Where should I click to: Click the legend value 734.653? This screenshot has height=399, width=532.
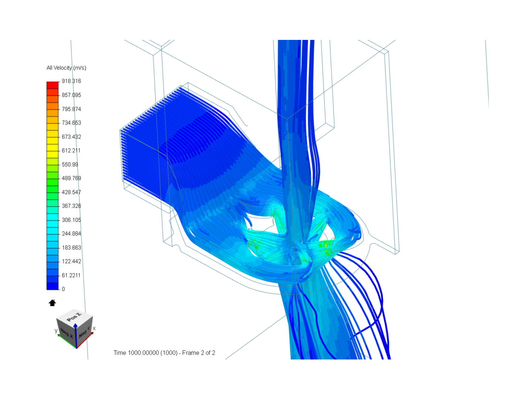click(x=71, y=123)
